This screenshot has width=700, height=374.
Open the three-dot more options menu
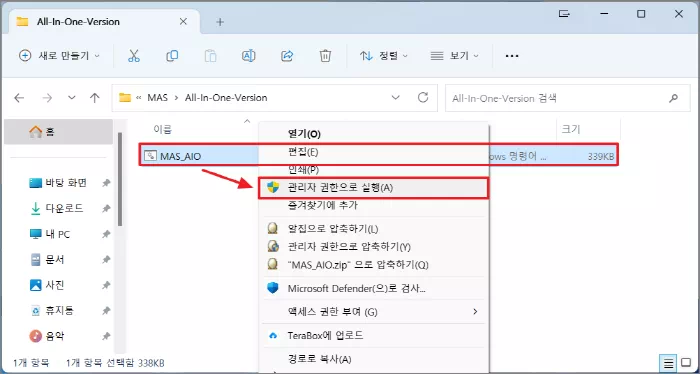click(512, 56)
